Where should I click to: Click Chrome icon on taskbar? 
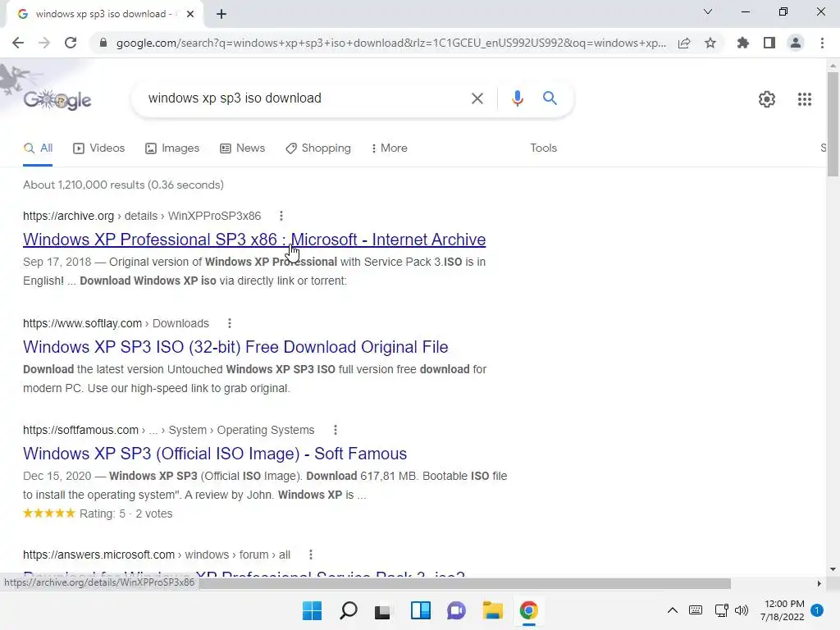[x=529, y=610]
